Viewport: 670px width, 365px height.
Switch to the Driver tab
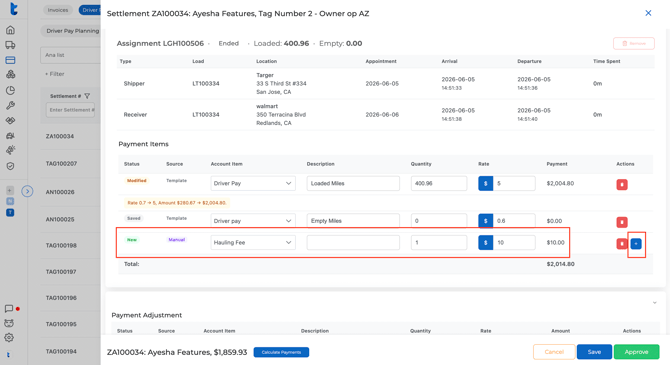(x=90, y=10)
